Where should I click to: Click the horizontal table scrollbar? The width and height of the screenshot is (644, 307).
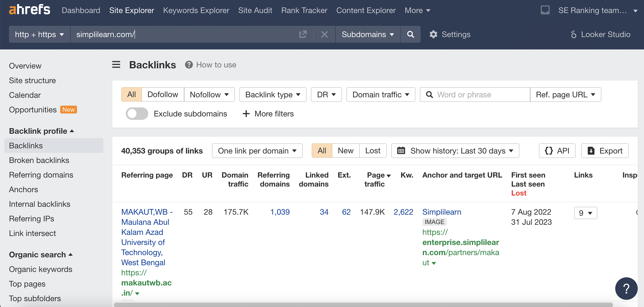pos(363,305)
